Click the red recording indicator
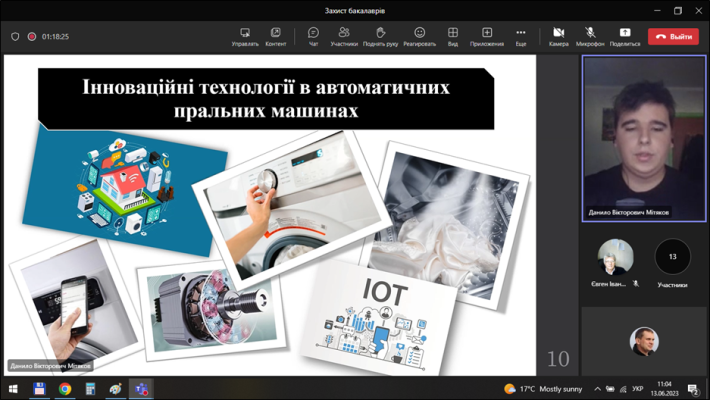This screenshot has width=710, height=400. 32,37
